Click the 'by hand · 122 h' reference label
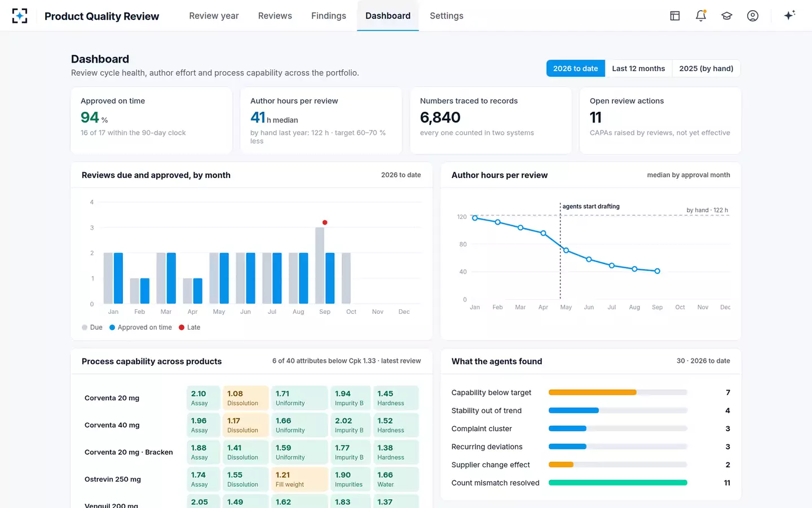 tap(707, 210)
